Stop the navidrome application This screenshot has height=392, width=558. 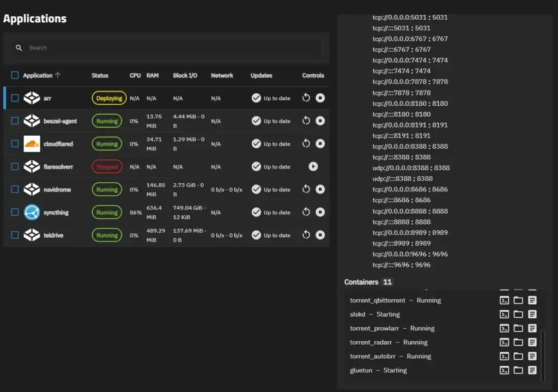point(320,189)
